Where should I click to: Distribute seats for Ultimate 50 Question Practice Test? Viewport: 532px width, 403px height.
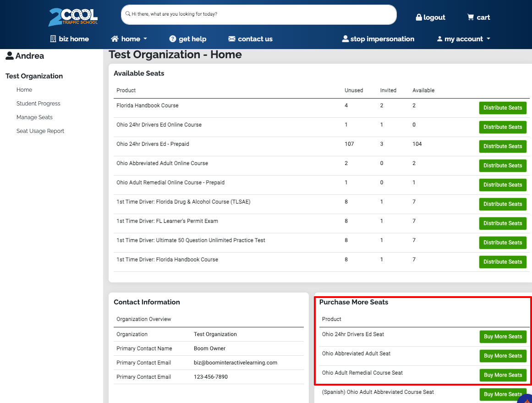click(x=503, y=243)
